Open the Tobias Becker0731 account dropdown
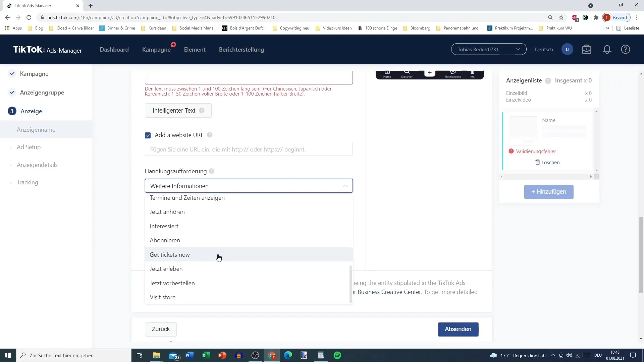 coord(488,50)
